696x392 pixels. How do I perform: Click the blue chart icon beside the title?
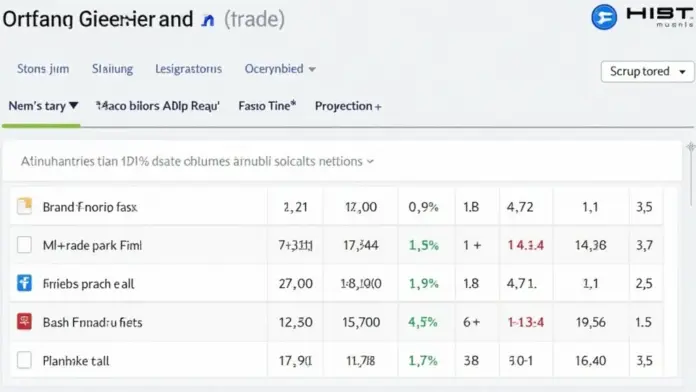click(208, 20)
